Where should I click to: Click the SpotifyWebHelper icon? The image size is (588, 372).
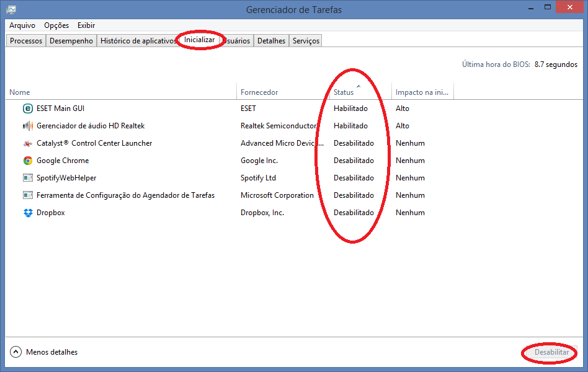tap(28, 178)
